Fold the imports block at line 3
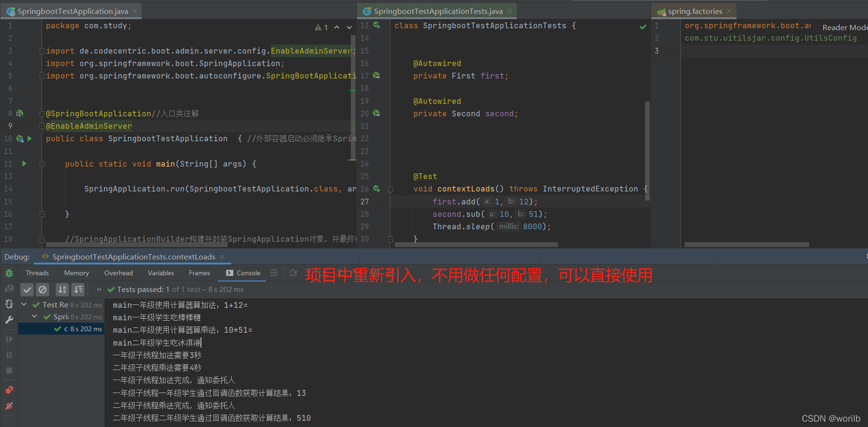This screenshot has height=427, width=868. 42,51
